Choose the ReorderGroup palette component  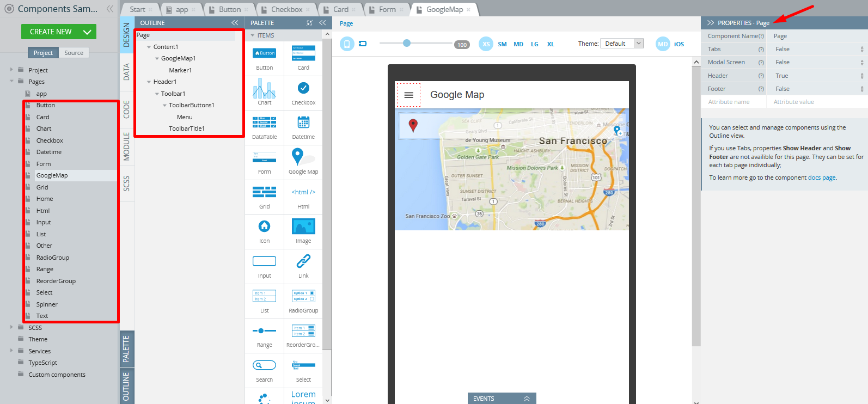coord(303,336)
